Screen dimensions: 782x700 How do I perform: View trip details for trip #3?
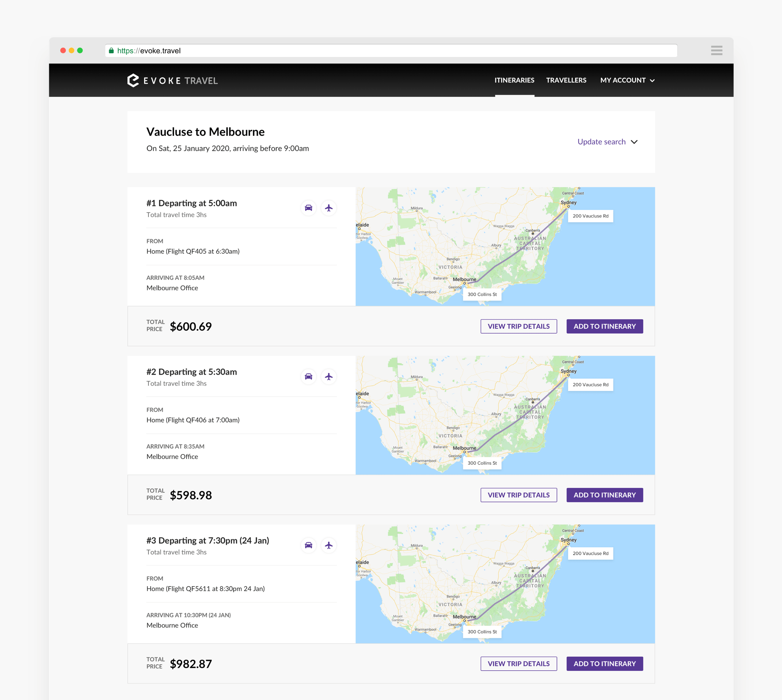coord(518,664)
